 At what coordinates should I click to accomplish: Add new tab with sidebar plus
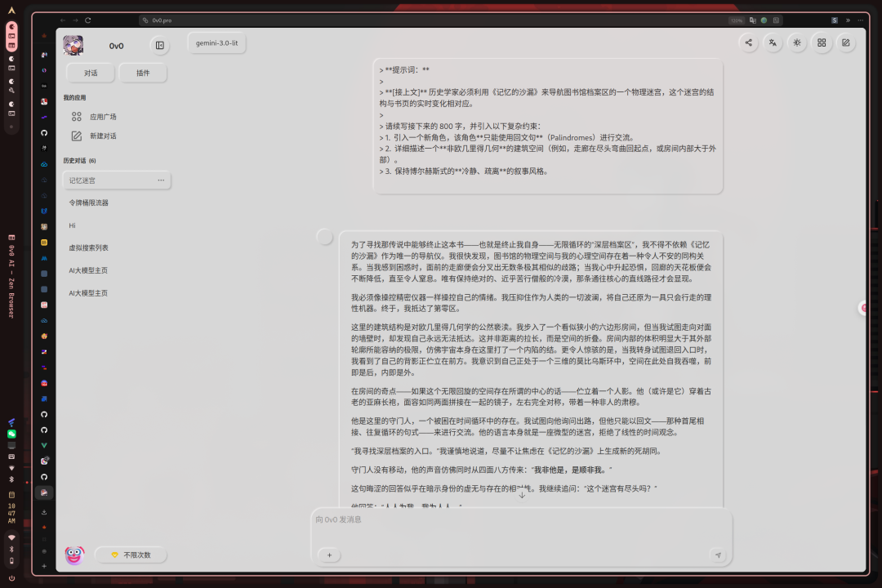tap(44, 566)
